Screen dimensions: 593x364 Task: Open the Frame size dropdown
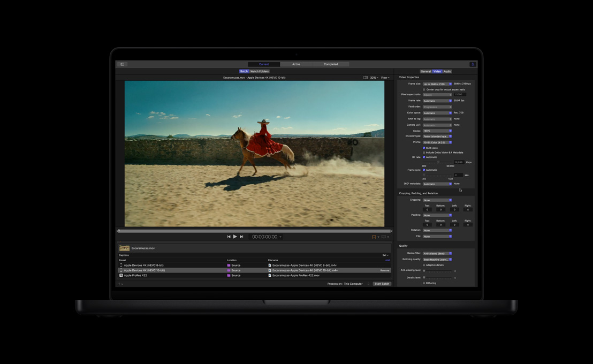pos(437,84)
